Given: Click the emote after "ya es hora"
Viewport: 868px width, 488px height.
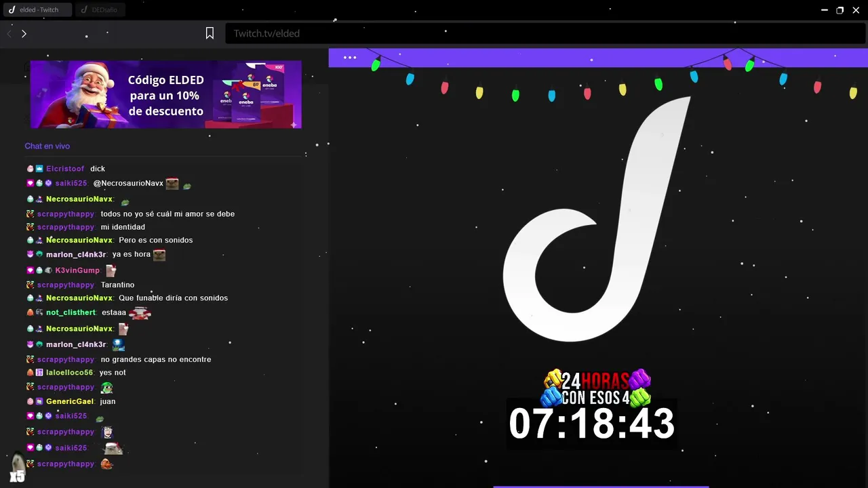Looking at the screenshot, I should tap(159, 255).
